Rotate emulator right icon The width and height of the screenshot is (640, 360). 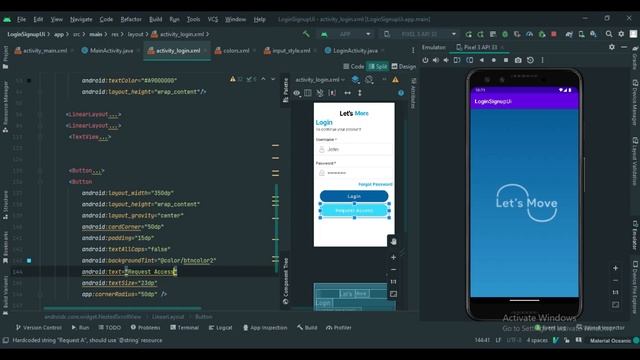(x=470, y=60)
